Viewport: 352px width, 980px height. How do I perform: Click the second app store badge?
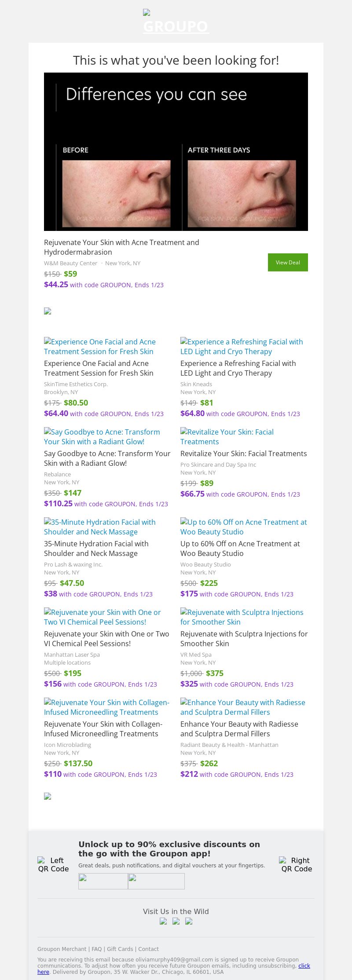156,881
